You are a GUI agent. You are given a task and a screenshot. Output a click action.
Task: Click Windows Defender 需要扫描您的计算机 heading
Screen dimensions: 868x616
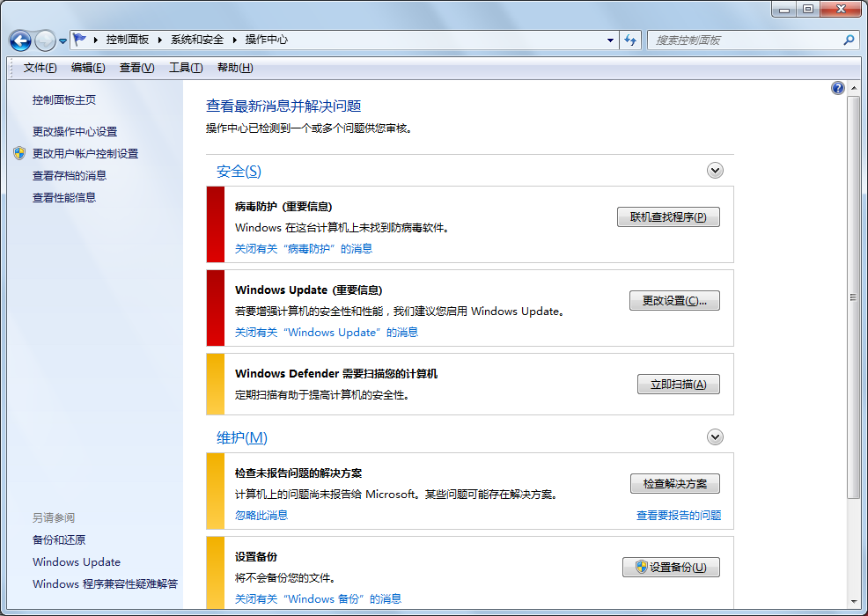(336, 374)
